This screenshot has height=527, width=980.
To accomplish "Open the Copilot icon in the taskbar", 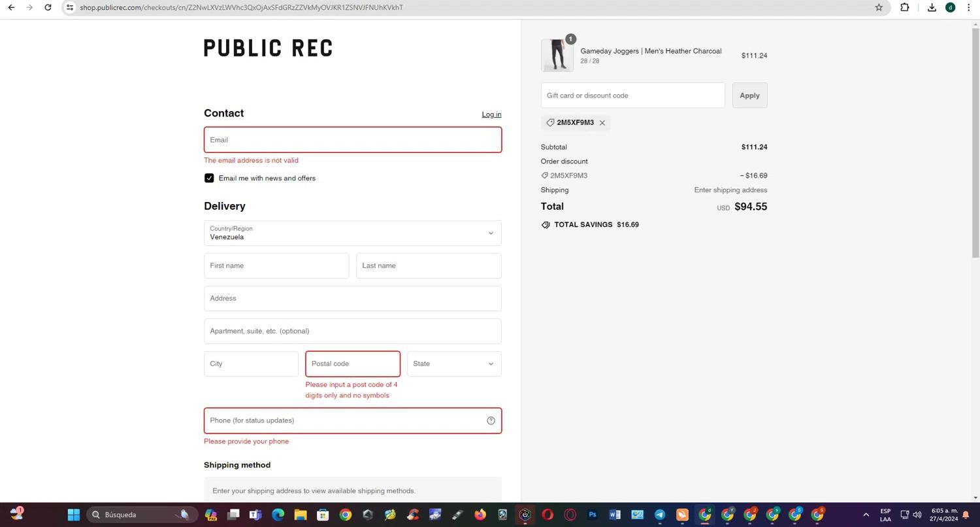I will (210, 515).
